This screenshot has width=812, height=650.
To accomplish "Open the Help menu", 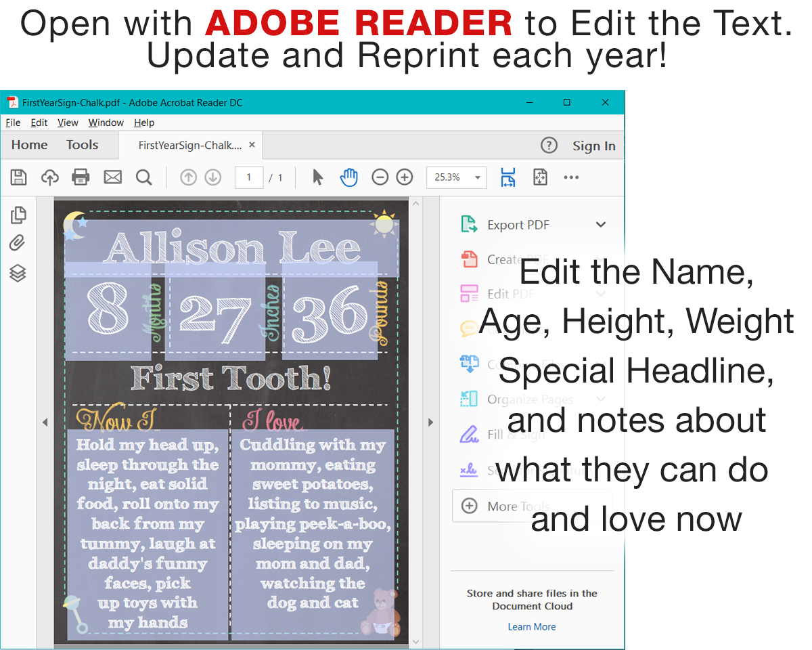I will click(x=144, y=123).
